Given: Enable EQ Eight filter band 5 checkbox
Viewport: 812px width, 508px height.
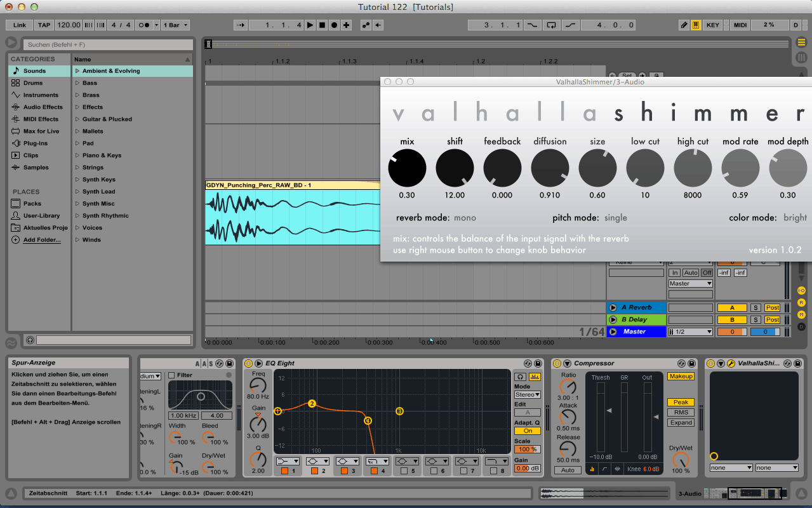Looking at the screenshot, I should click(403, 471).
